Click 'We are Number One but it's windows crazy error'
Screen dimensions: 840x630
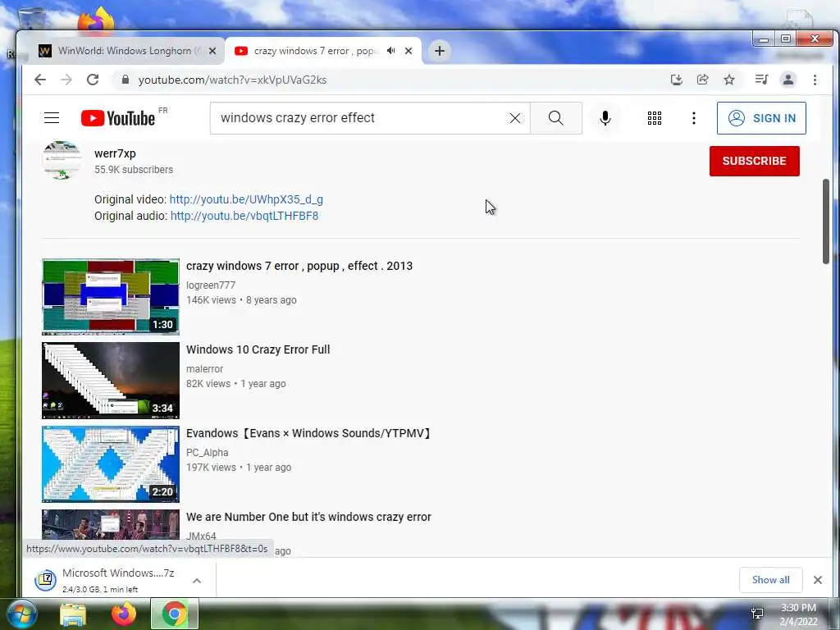pyautogui.click(x=308, y=517)
